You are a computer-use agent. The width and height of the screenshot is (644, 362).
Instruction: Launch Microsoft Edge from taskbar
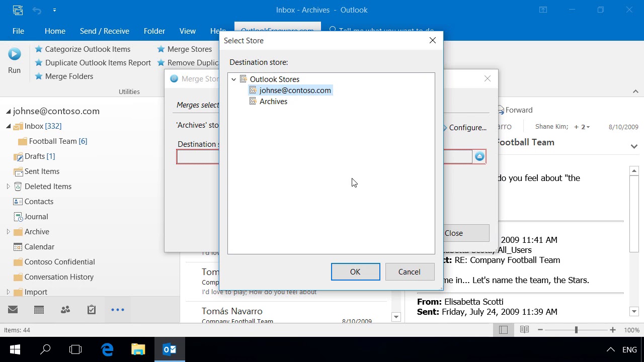(107, 349)
